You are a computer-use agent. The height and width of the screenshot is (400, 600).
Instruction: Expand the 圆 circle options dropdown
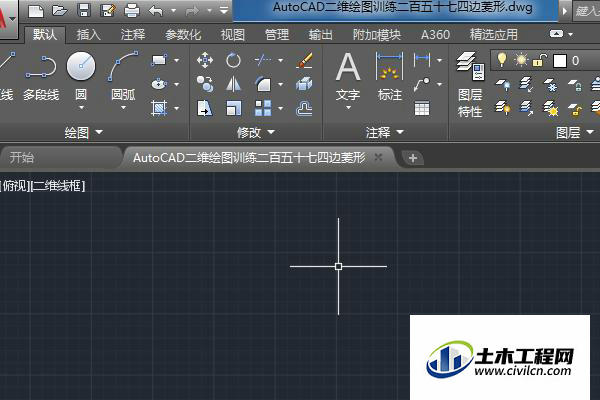click(81, 108)
